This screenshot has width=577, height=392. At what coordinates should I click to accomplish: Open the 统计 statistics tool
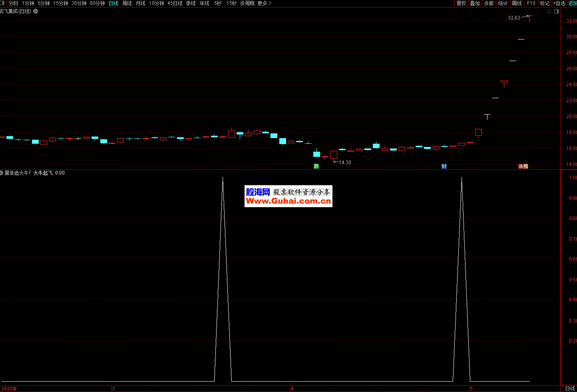pyautogui.click(x=503, y=3)
